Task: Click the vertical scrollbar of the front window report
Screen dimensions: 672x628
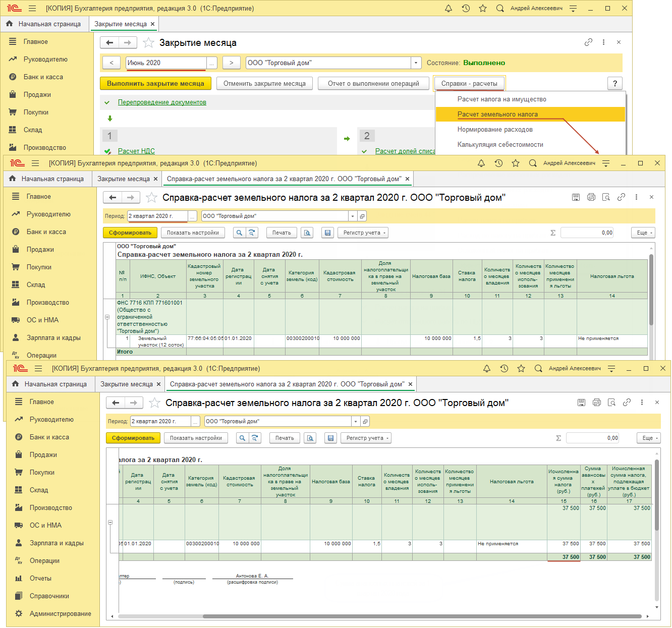Action: coord(657,495)
